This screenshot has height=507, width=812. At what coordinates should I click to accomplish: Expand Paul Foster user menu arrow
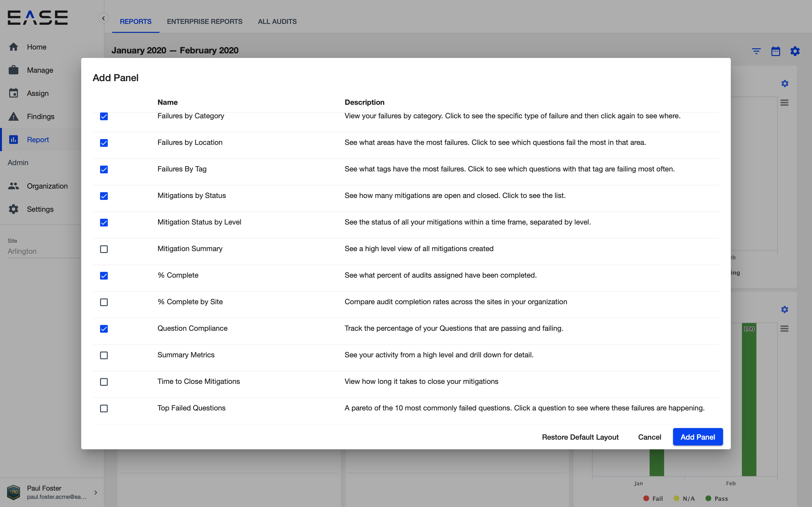click(x=96, y=492)
